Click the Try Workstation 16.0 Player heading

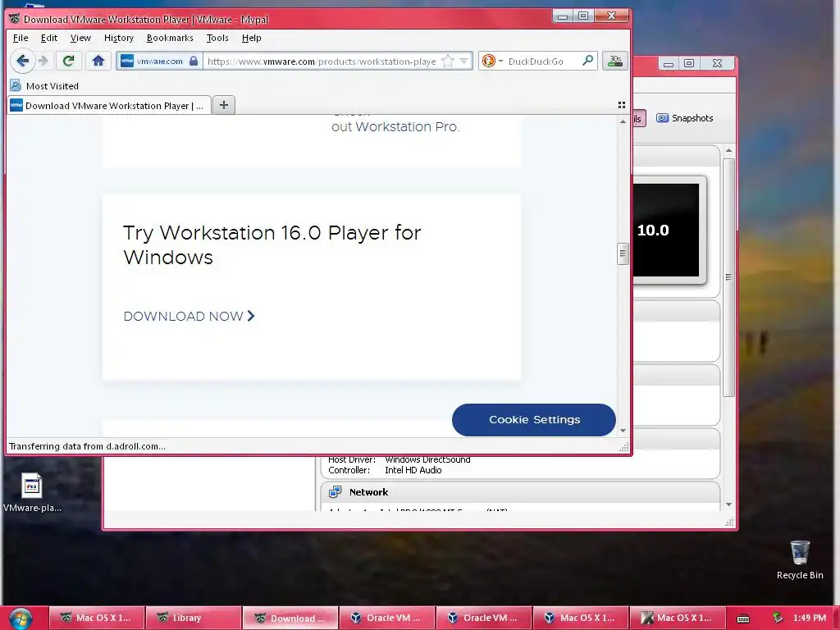coord(272,244)
